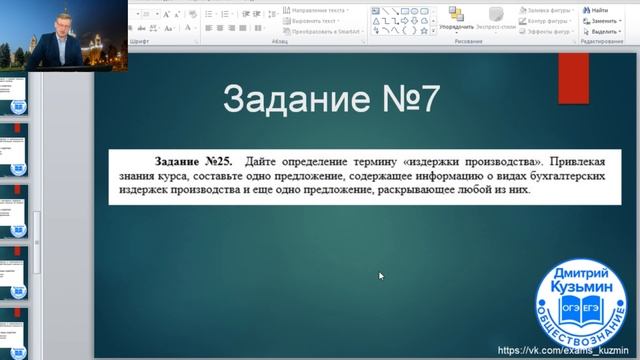The image size is (640, 360).
Task: Apply bulleted list formatting
Action: point(209,15)
